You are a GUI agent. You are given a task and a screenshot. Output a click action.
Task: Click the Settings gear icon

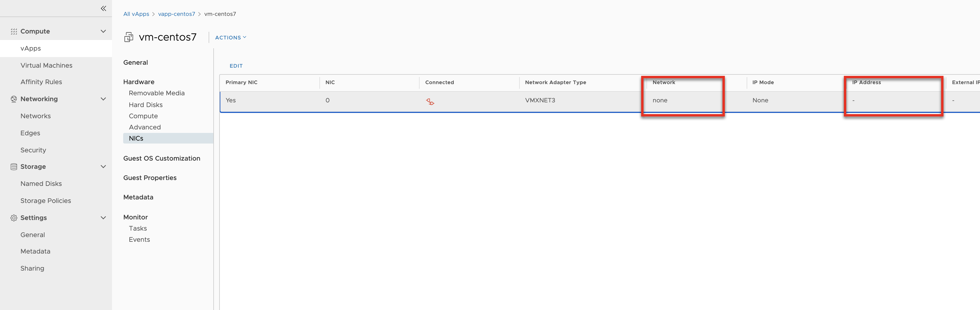coord(14,218)
